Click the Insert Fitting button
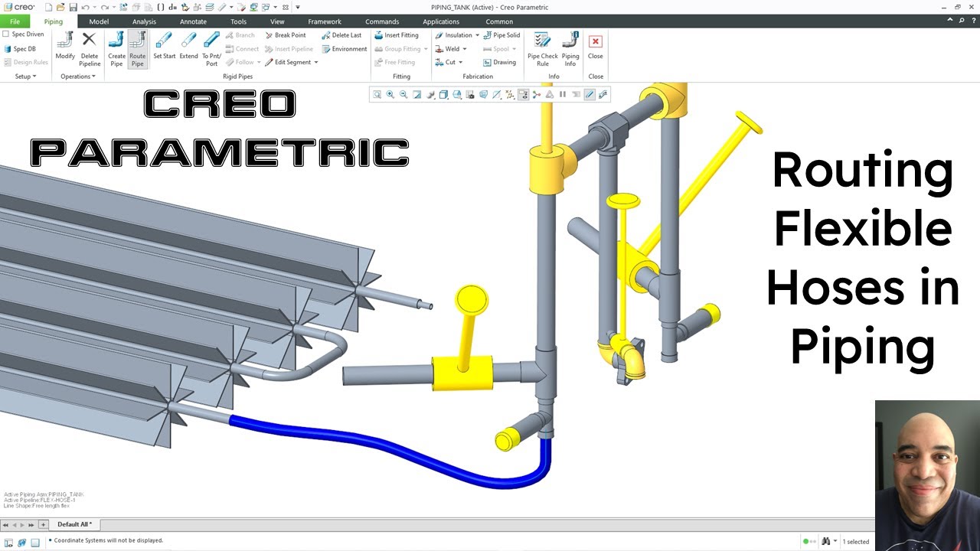The height and width of the screenshot is (551, 980). point(397,35)
